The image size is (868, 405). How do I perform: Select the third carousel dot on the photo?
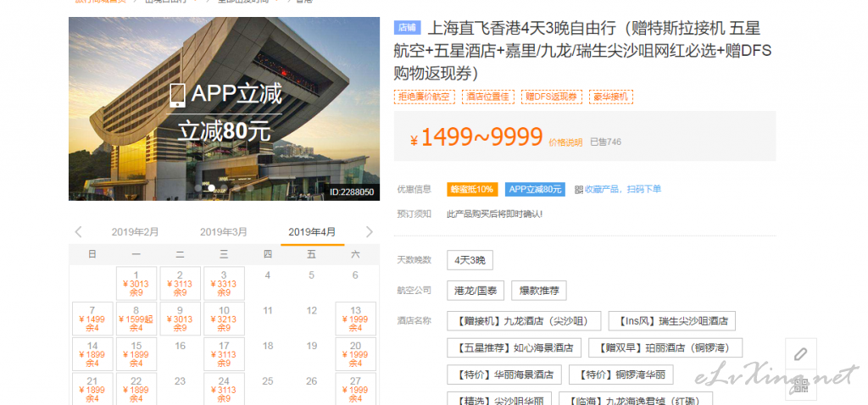point(224,188)
